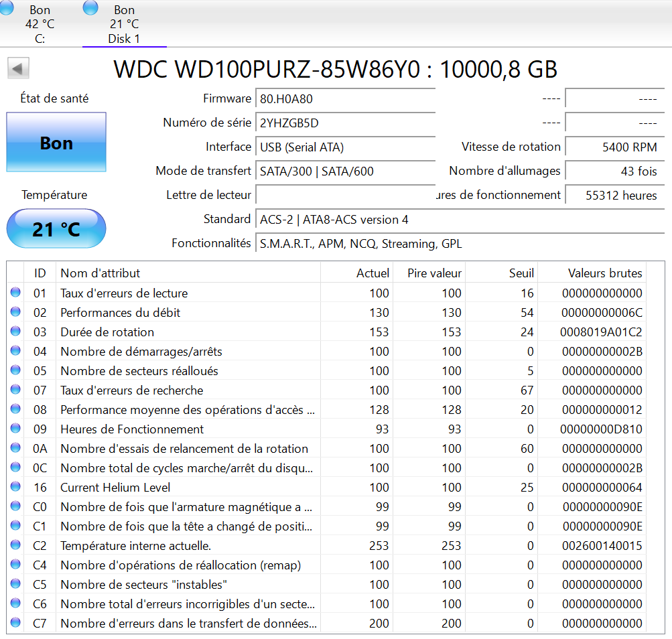The image size is (672, 639).
Task: Select Température interne actuelle attribute name
Action: pos(135,546)
